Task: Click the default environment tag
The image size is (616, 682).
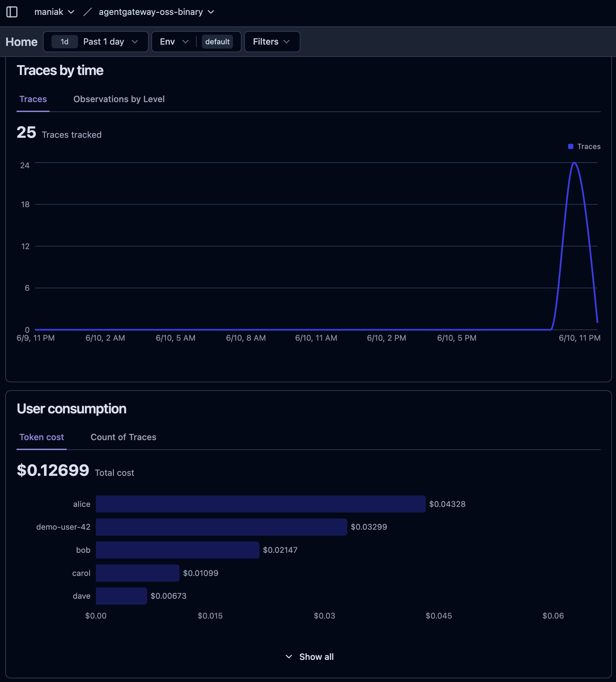Action: pos(217,42)
